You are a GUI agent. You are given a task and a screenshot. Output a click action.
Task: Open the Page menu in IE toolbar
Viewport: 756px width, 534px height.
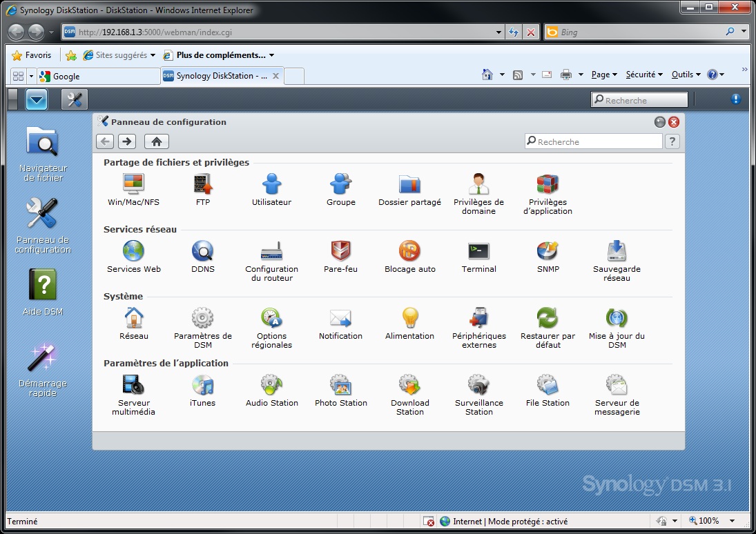click(604, 75)
